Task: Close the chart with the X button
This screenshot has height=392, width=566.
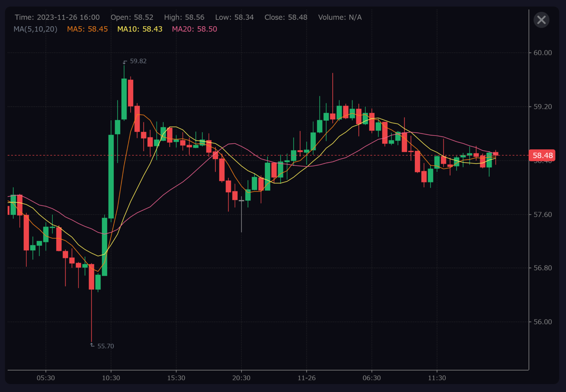Action: (x=541, y=20)
